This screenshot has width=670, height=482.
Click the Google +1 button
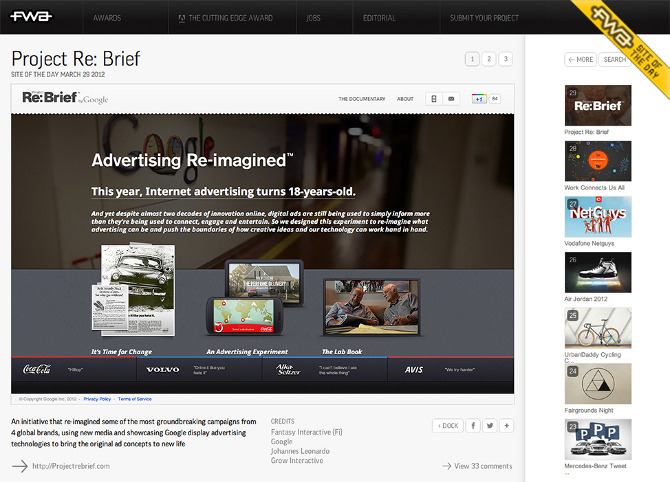click(x=479, y=99)
